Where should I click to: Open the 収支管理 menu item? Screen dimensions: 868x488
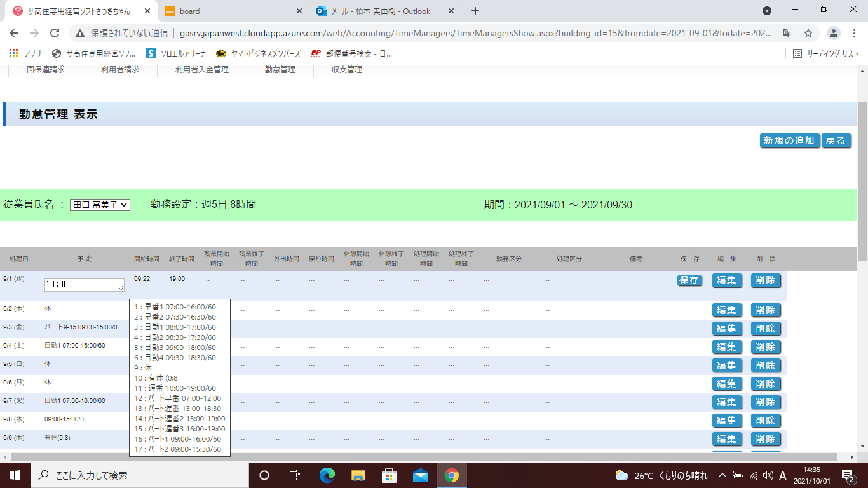point(347,70)
